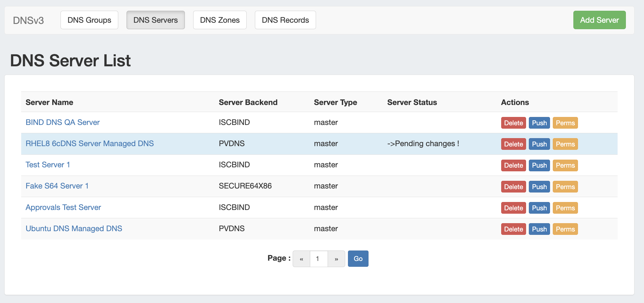Click the page number input field

(x=319, y=259)
